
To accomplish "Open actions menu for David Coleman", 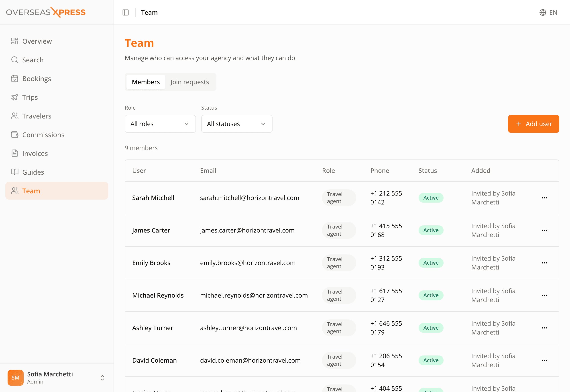I will (544, 361).
